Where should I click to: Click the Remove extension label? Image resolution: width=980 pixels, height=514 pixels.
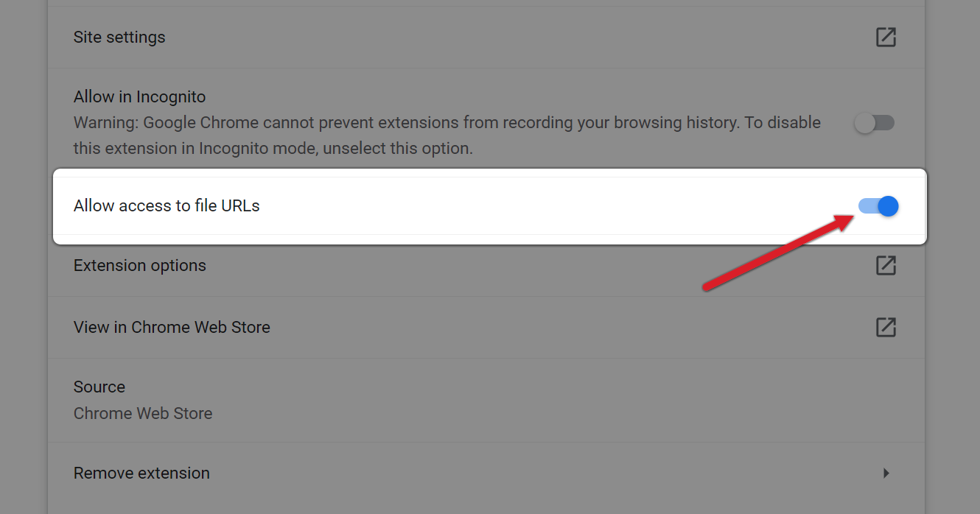pos(141,473)
